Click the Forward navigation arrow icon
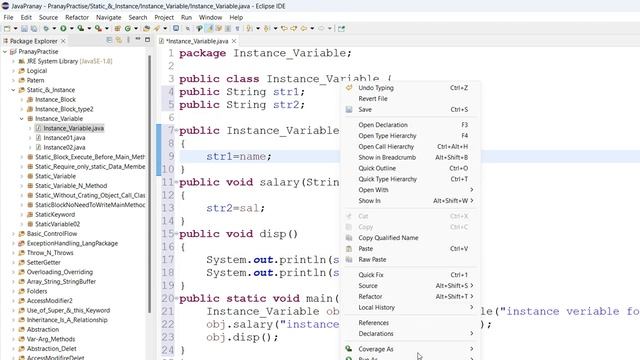 pos(321,29)
